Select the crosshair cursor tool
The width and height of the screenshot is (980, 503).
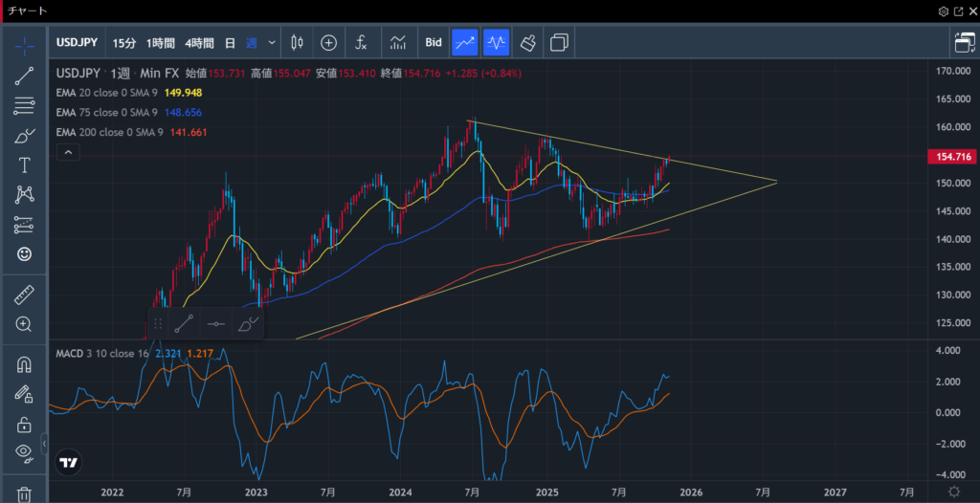[x=25, y=45]
